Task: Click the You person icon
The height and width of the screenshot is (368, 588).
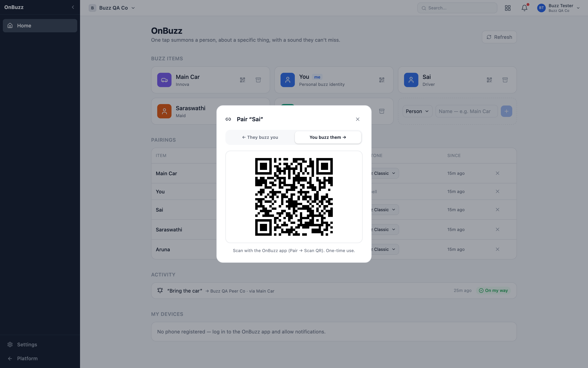Action: click(x=287, y=80)
